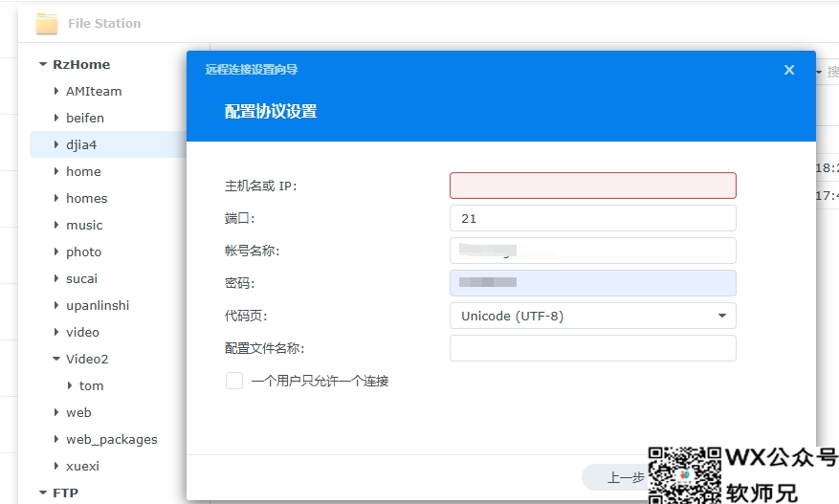The image size is (839, 504).
Task: Expand the home folder arrow
Action: (56, 171)
